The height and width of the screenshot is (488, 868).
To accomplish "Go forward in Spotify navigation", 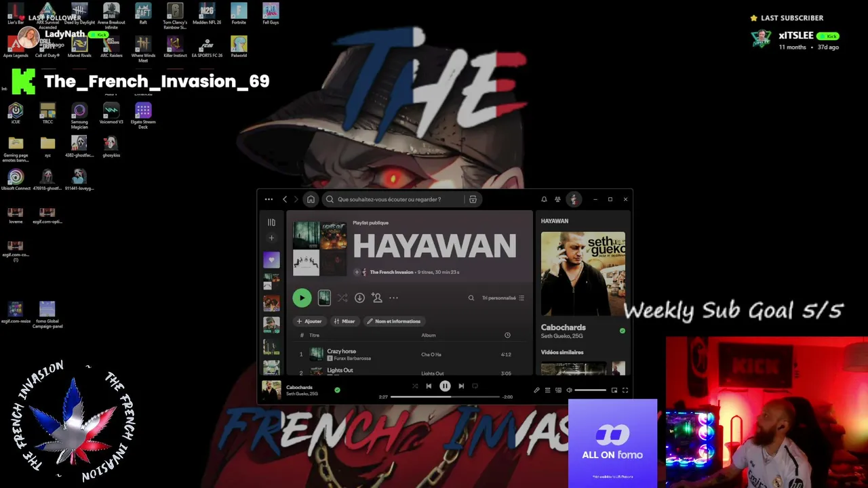I will click(x=296, y=199).
